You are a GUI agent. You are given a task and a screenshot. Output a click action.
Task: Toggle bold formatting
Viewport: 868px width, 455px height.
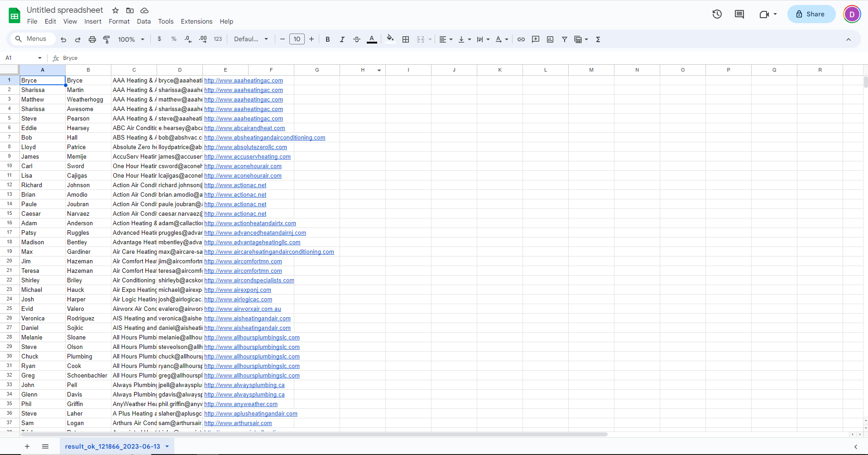click(x=328, y=39)
